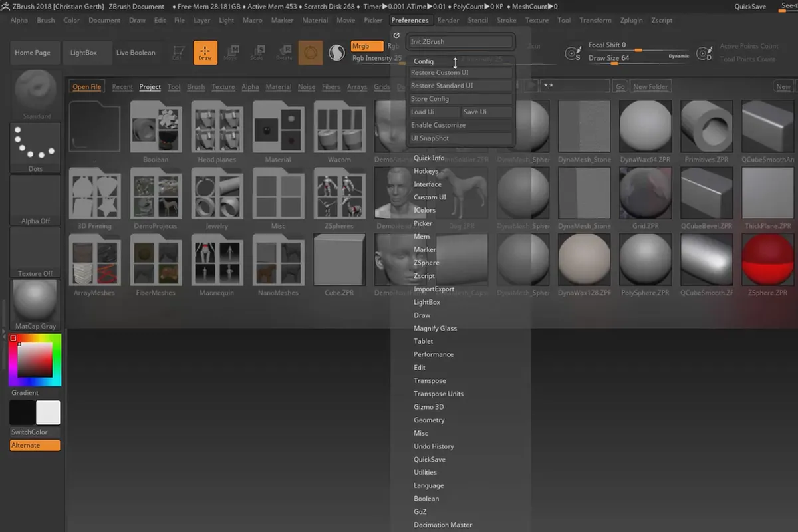
Task: Collapse the Config section header
Action: click(x=424, y=61)
